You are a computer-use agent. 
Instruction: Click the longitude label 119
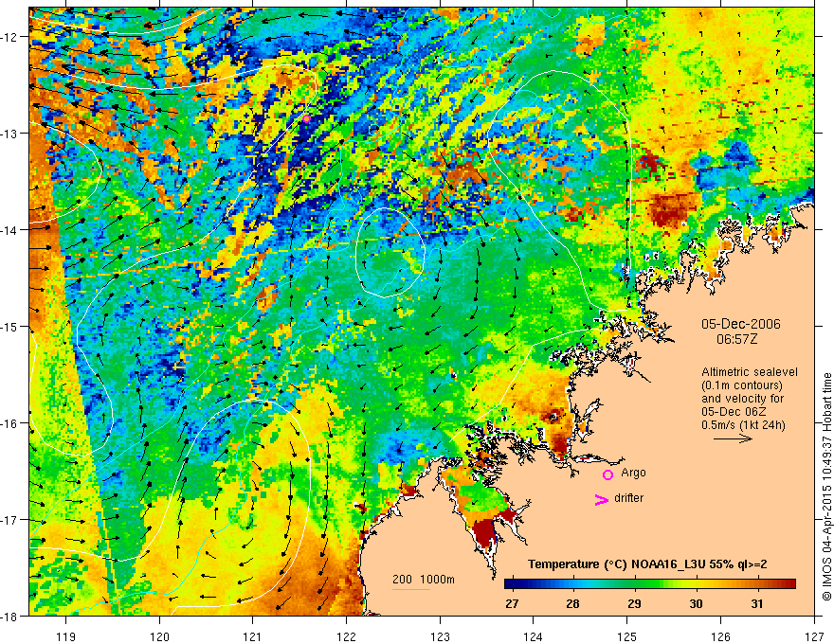point(66,636)
